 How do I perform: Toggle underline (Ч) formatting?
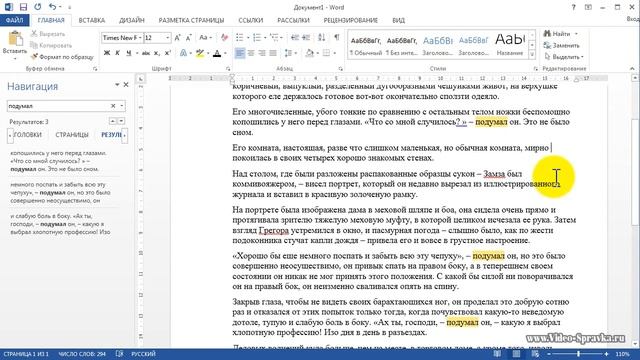(129, 53)
